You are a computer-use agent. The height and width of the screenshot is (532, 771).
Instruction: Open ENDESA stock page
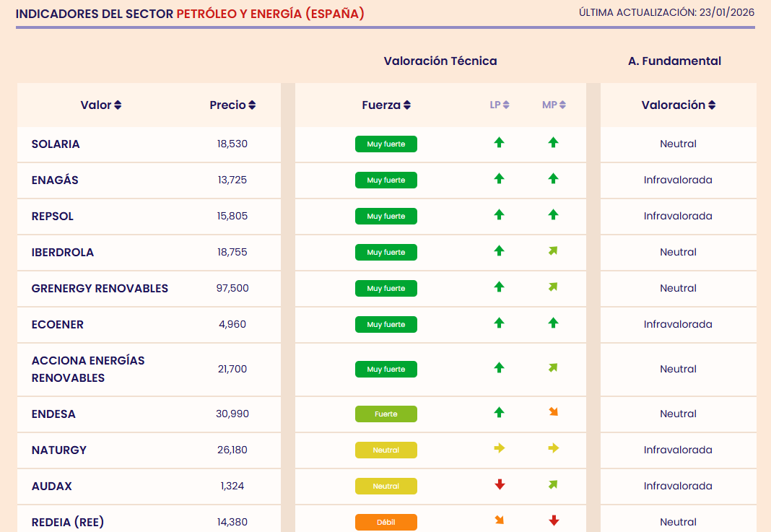[53, 414]
